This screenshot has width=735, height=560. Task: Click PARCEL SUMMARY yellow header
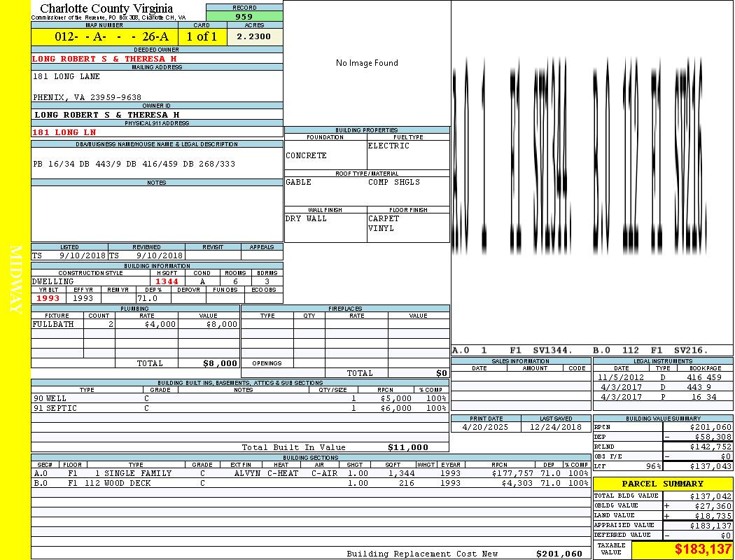coord(663,484)
